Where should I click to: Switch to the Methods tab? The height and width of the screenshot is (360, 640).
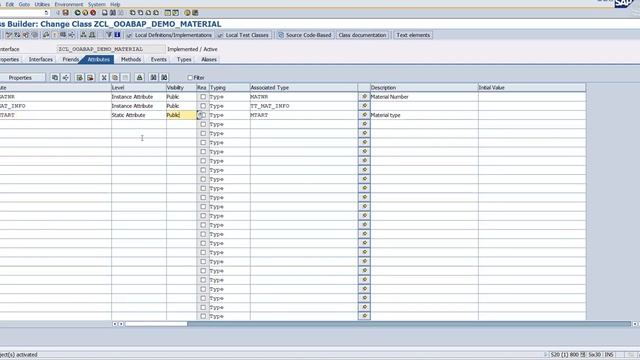pyautogui.click(x=131, y=60)
